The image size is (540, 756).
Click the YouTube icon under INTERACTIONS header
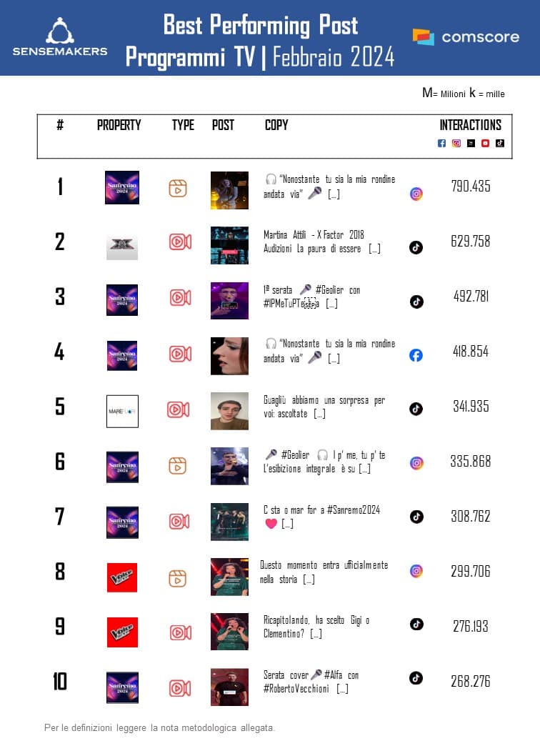click(x=486, y=143)
